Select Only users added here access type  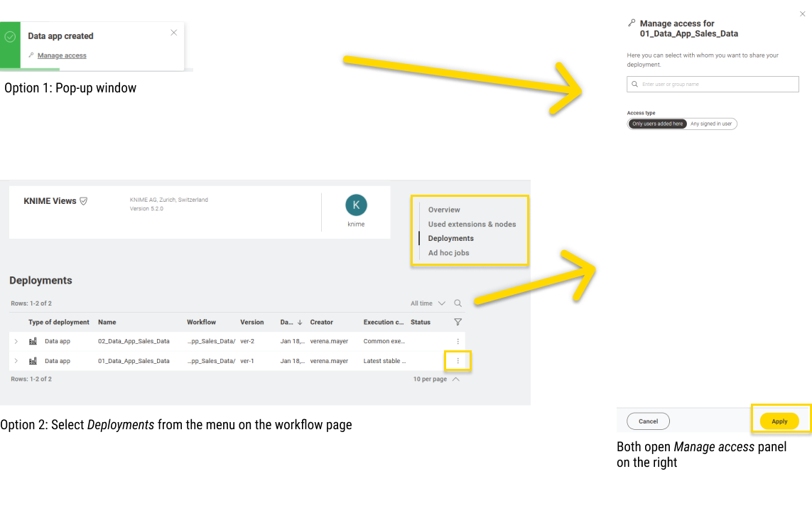(658, 124)
